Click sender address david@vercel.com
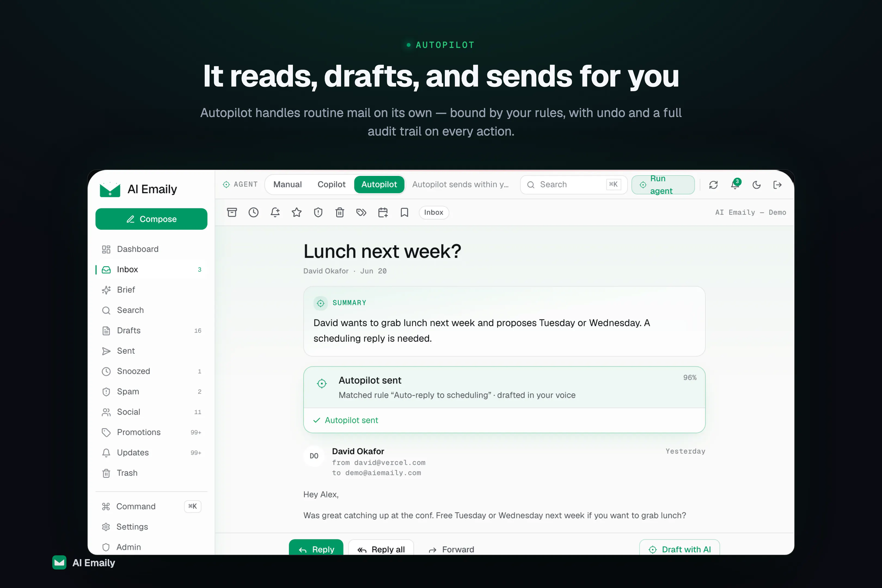 [390, 463]
